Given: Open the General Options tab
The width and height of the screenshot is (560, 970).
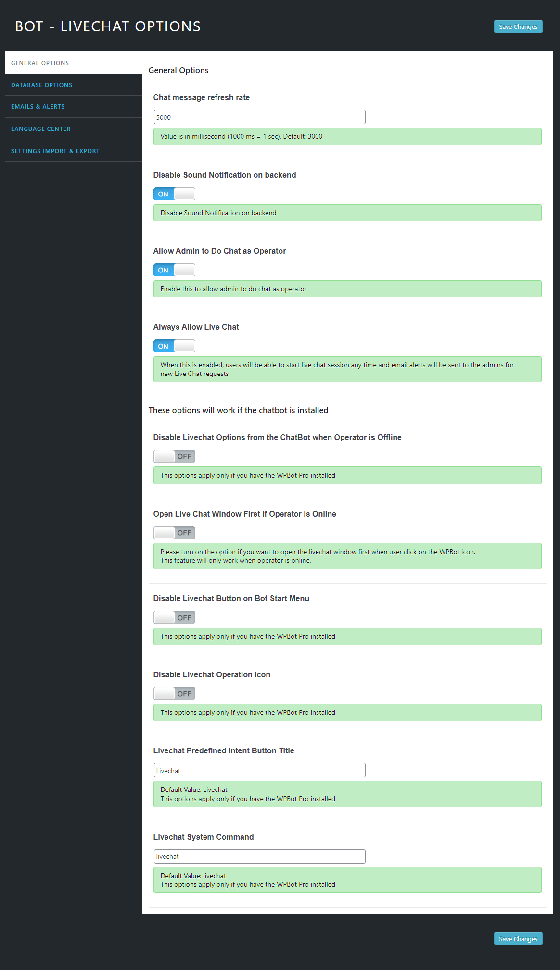Looking at the screenshot, I should (74, 63).
